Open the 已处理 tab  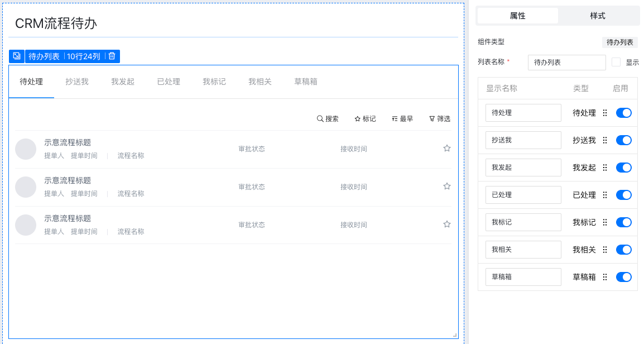tap(169, 82)
